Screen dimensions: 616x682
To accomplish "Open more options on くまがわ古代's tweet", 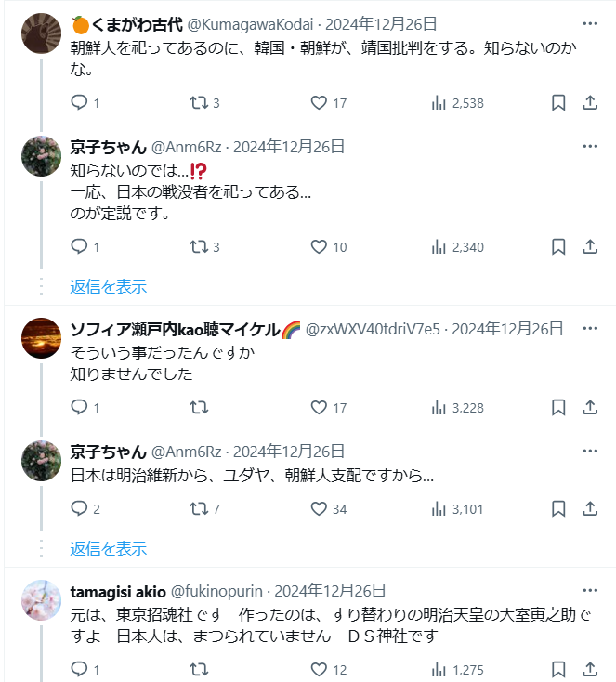I will (x=590, y=23).
